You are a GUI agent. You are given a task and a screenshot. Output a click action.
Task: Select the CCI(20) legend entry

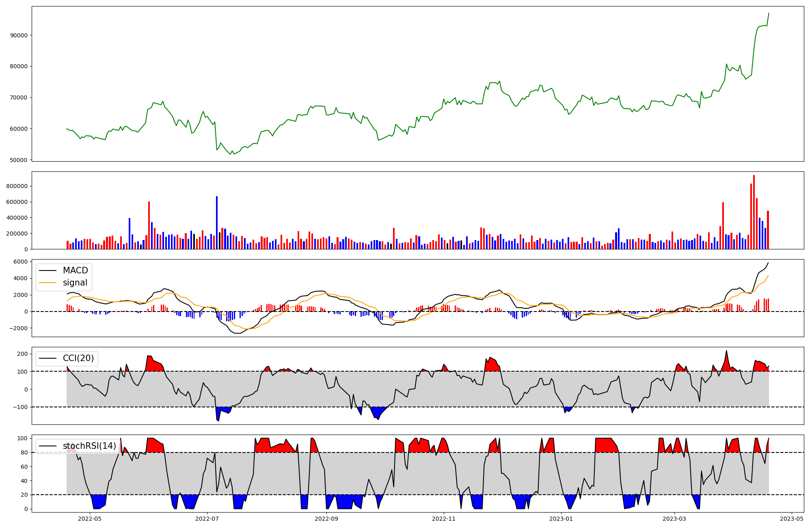pyautogui.click(x=78, y=358)
